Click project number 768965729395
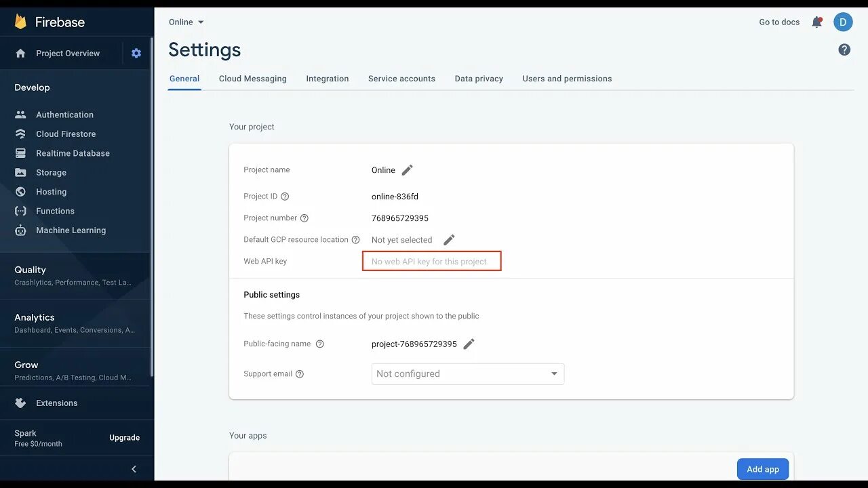Screen dimensions: 868x488 (400, 218)
